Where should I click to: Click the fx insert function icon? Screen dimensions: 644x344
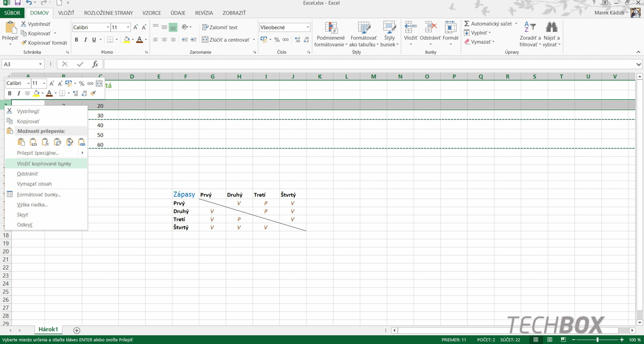pos(95,64)
